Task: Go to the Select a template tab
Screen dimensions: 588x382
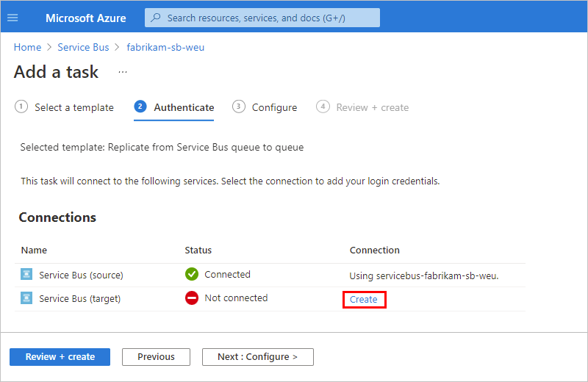Action: point(73,107)
